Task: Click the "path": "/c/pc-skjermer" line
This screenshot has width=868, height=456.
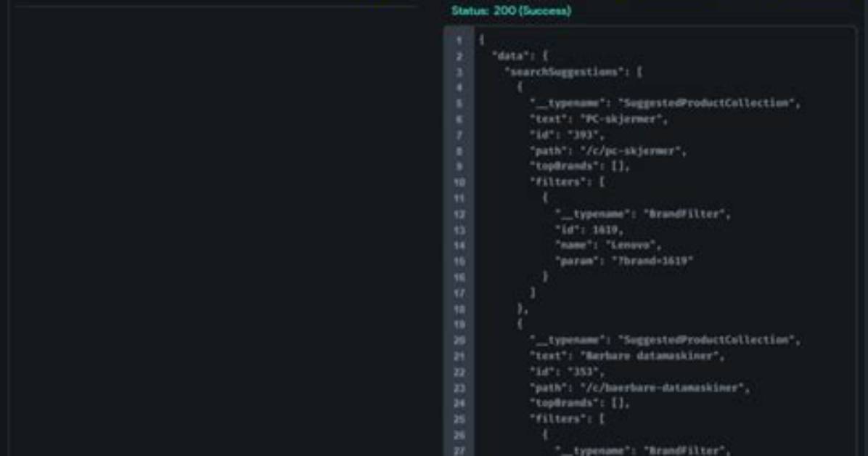Action: [x=608, y=151]
